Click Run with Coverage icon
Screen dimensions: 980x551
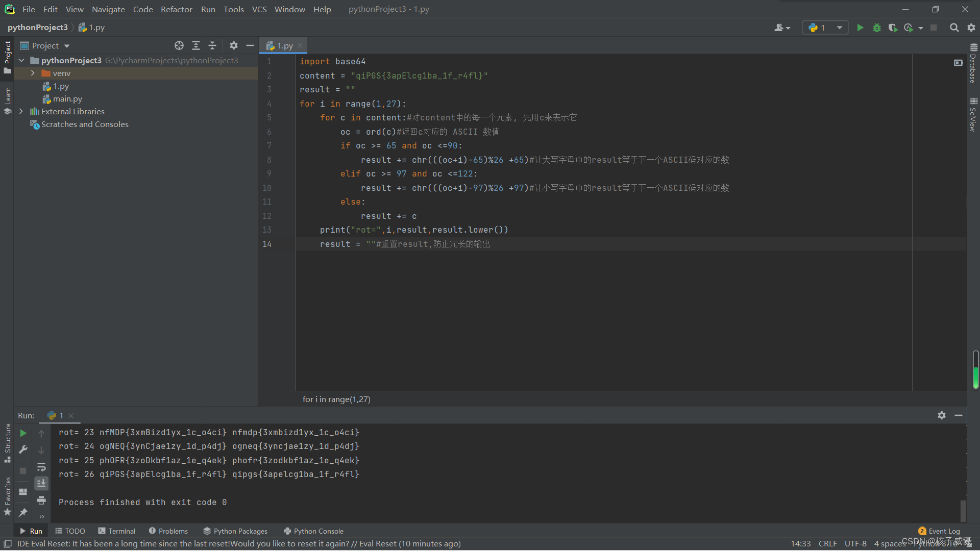click(x=892, y=28)
